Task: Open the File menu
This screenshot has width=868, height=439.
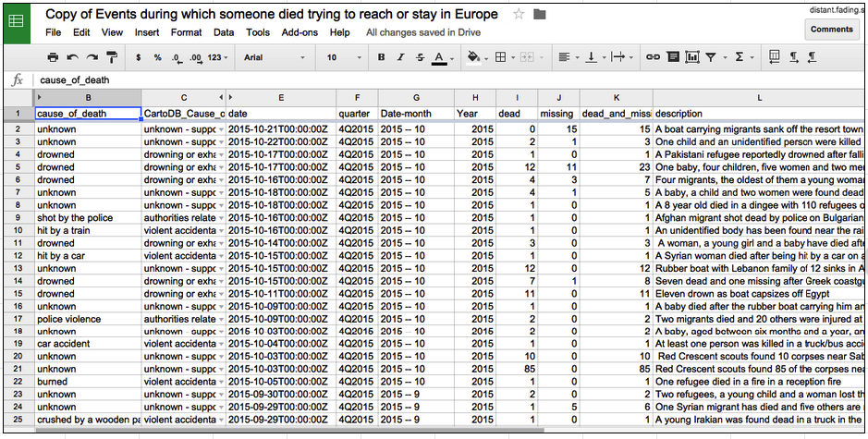Action: (x=53, y=32)
